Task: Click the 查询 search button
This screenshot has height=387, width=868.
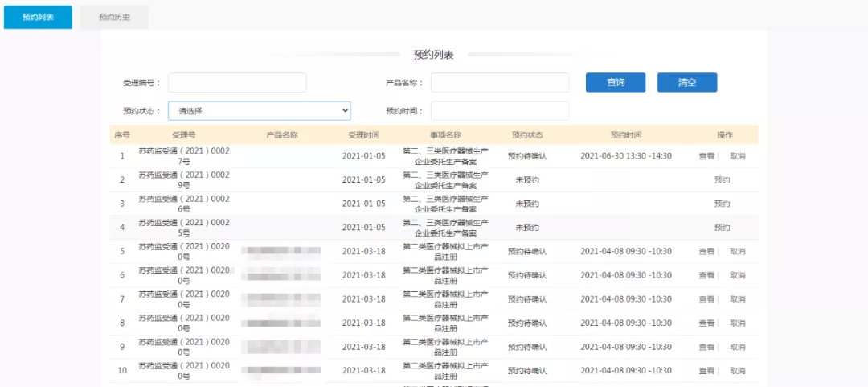Action: point(616,83)
